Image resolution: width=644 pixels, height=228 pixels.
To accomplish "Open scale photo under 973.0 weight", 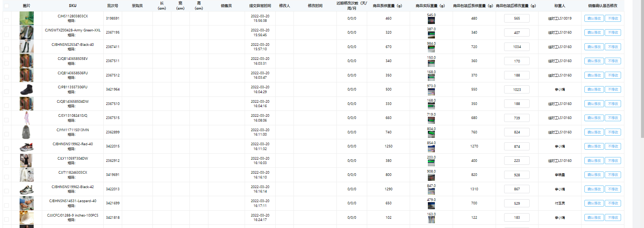I will tap(431, 92).
